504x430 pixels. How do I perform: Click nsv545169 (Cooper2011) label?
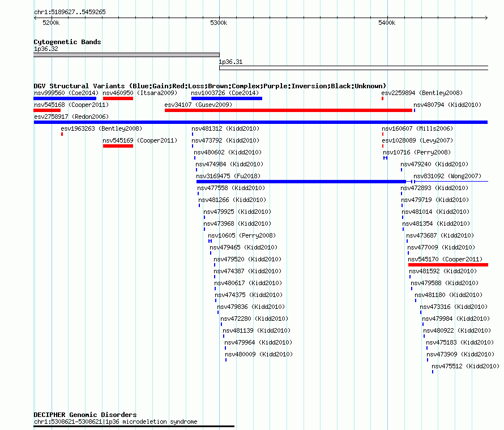pos(140,140)
